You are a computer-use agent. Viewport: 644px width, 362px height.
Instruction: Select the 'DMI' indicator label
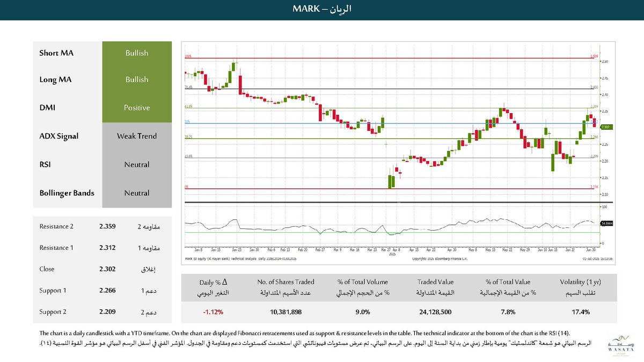click(x=47, y=108)
